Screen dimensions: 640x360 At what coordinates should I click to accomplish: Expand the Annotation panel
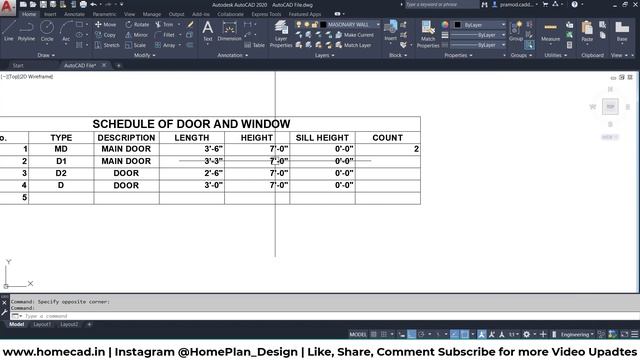(x=232, y=55)
